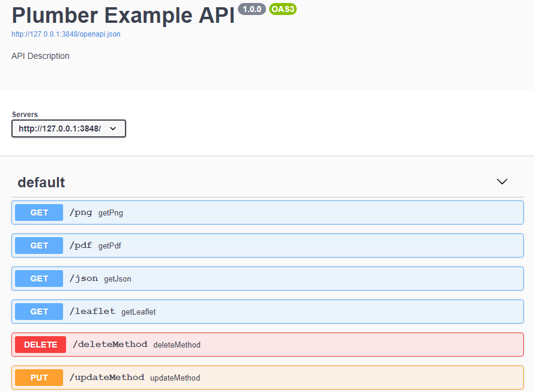Click the 1.0.0 version badge
The width and height of the screenshot is (534, 392).
(252, 9)
